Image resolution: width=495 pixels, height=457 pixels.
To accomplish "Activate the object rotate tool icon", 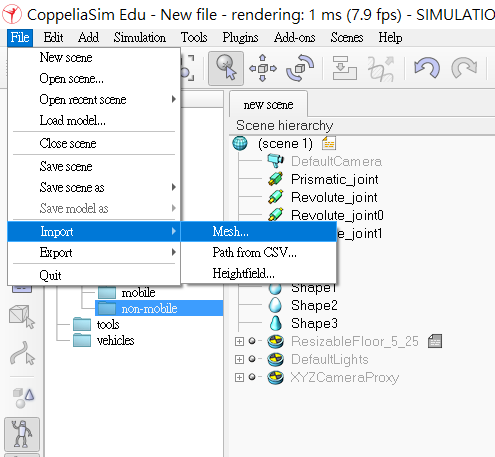I will click(x=300, y=68).
